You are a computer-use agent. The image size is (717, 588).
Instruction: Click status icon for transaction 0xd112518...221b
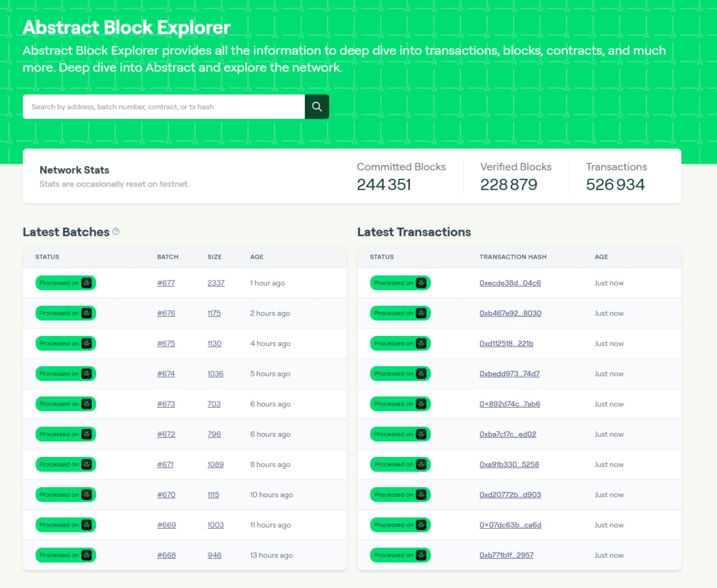coord(421,343)
